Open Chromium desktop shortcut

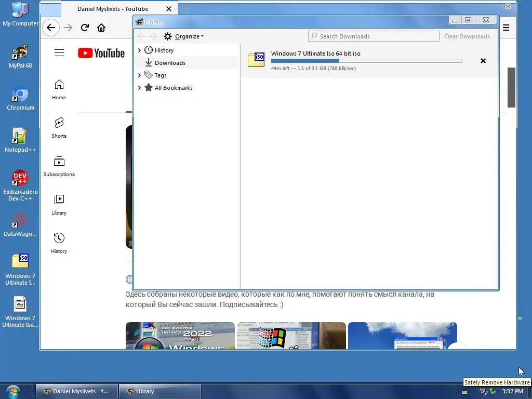(x=20, y=98)
